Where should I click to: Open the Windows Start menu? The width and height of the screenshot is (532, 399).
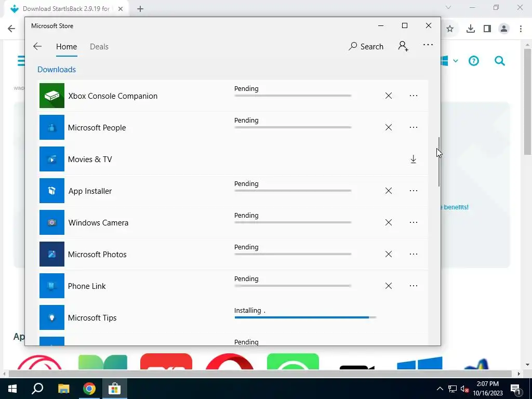click(x=12, y=389)
